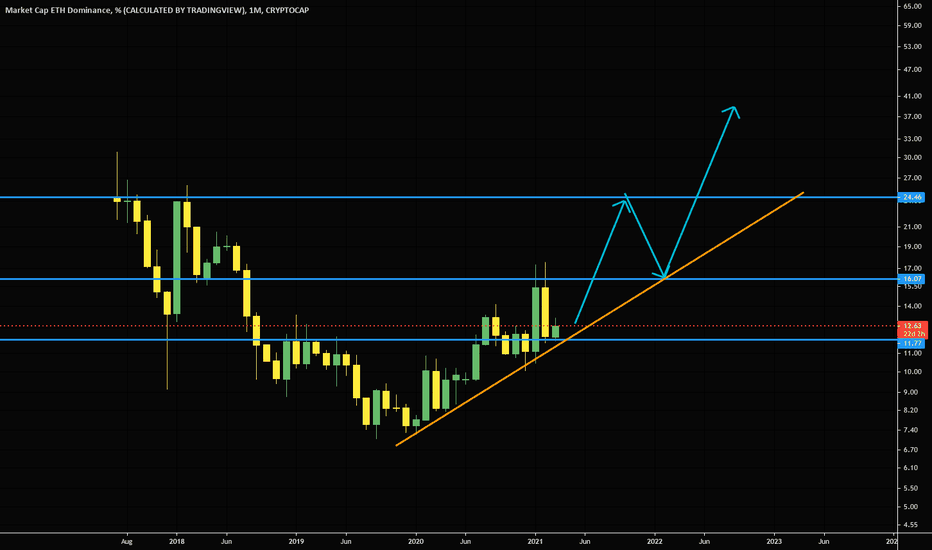This screenshot has width=932, height=550.
Task: Select the blue 24.46 price label
Action: [912, 197]
